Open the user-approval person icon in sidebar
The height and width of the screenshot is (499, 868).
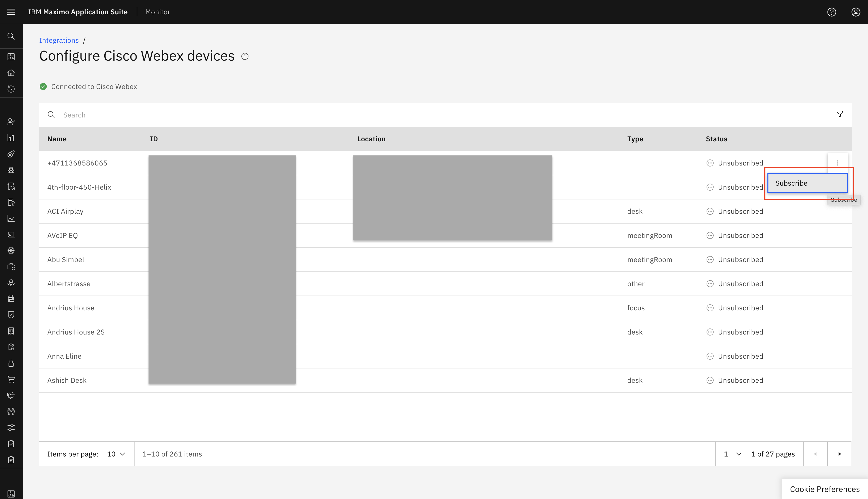(x=11, y=122)
